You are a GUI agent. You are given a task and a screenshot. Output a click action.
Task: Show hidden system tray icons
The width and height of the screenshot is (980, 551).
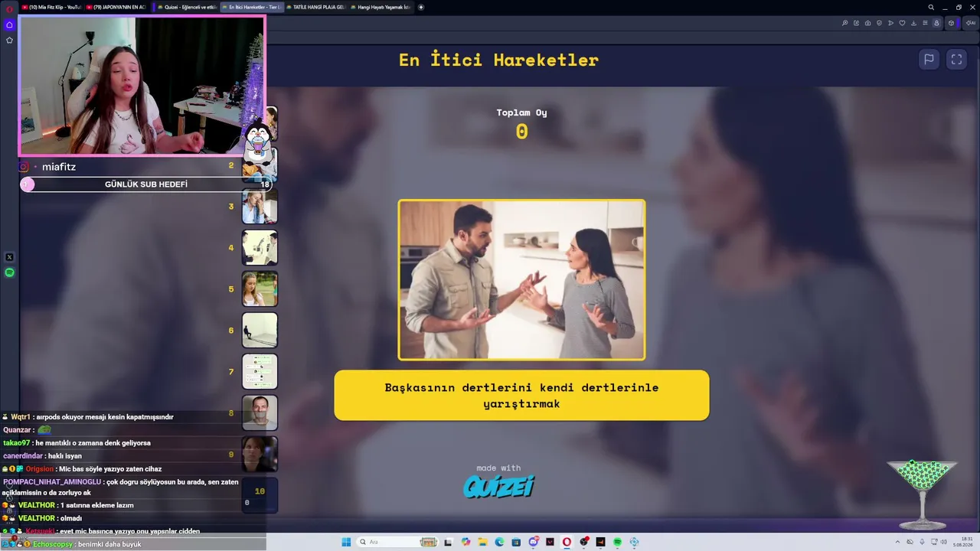click(898, 542)
